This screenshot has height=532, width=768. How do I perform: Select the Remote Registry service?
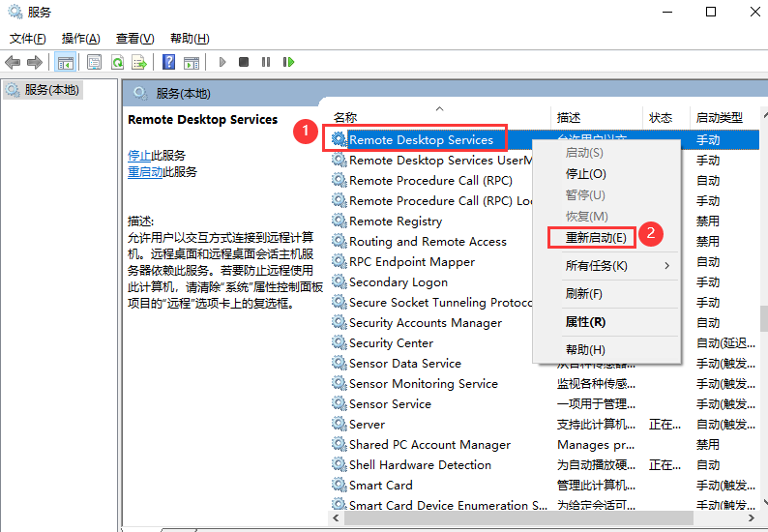(396, 222)
